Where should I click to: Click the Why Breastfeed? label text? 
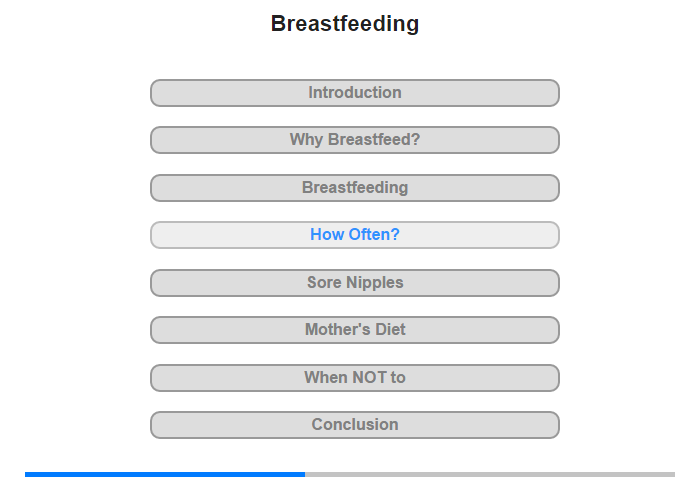354,139
